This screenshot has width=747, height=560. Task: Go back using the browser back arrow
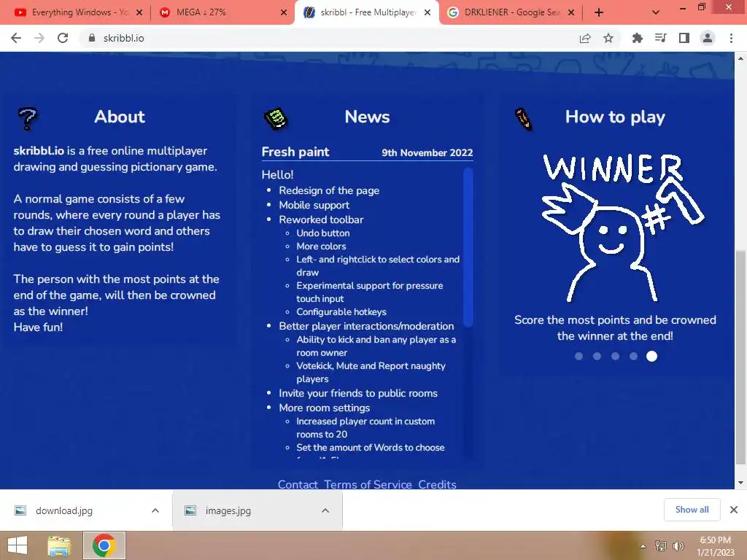(x=16, y=38)
